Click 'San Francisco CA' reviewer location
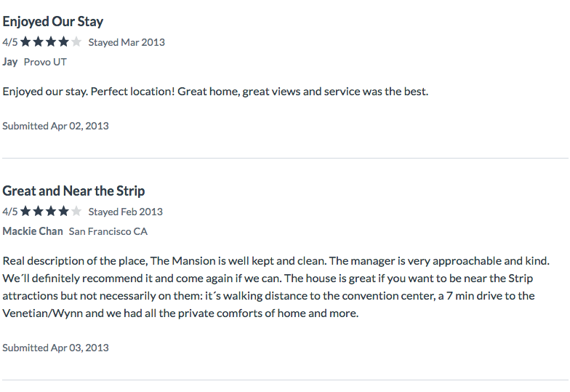Screen dimensions: 570x392 [x=108, y=231]
